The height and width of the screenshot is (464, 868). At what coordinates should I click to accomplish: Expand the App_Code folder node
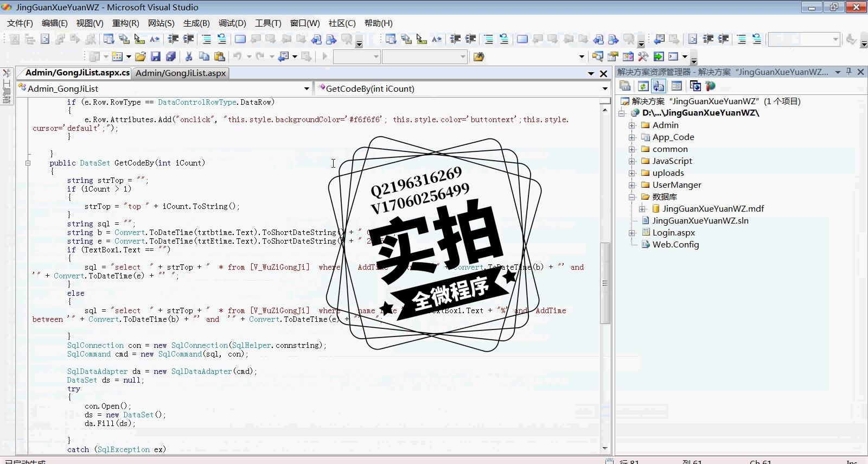[x=632, y=137]
